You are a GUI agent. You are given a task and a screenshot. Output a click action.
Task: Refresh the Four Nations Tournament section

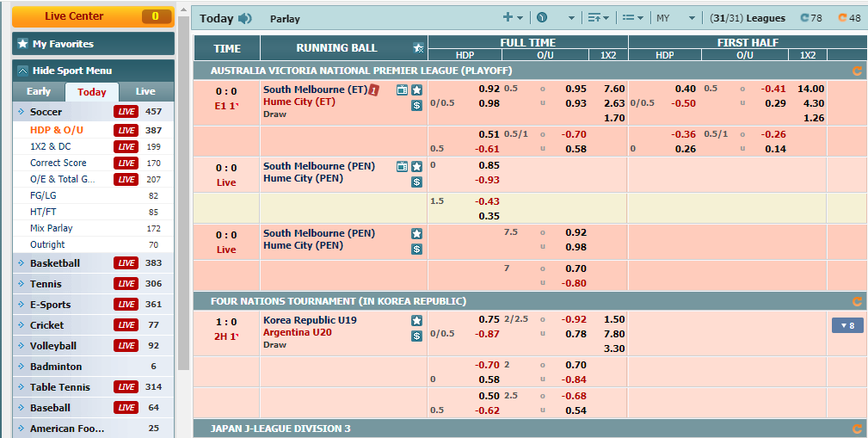(x=856, y=302)
